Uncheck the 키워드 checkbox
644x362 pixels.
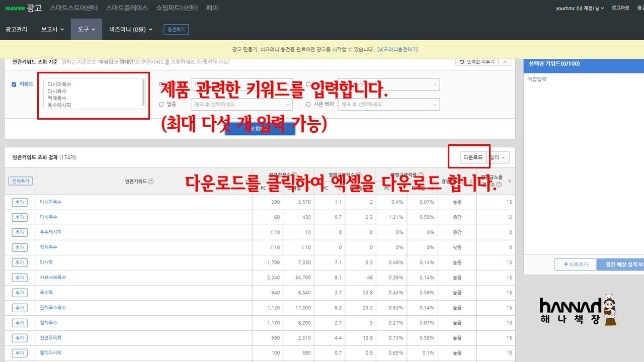(13, 84)
